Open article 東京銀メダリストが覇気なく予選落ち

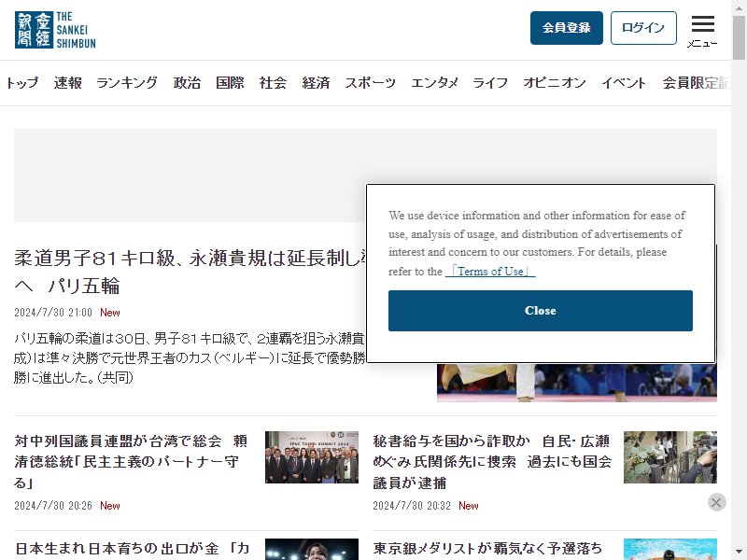[x=487, y=549]
